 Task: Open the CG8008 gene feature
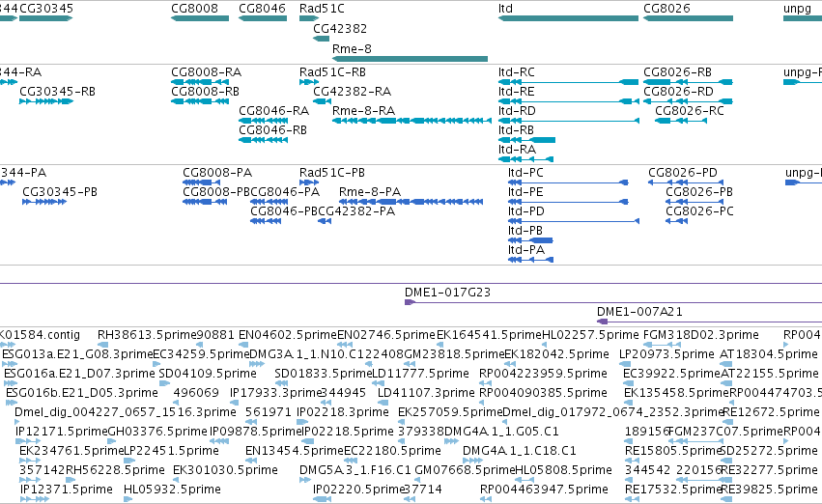point(200,18)
